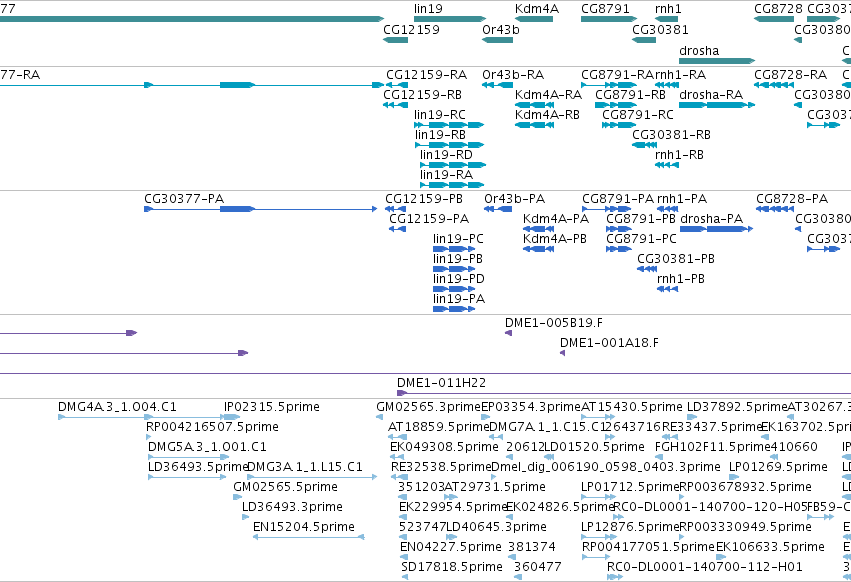Click EST LP01269.5prime
The image size is (851, 582).
click(733, 477)
